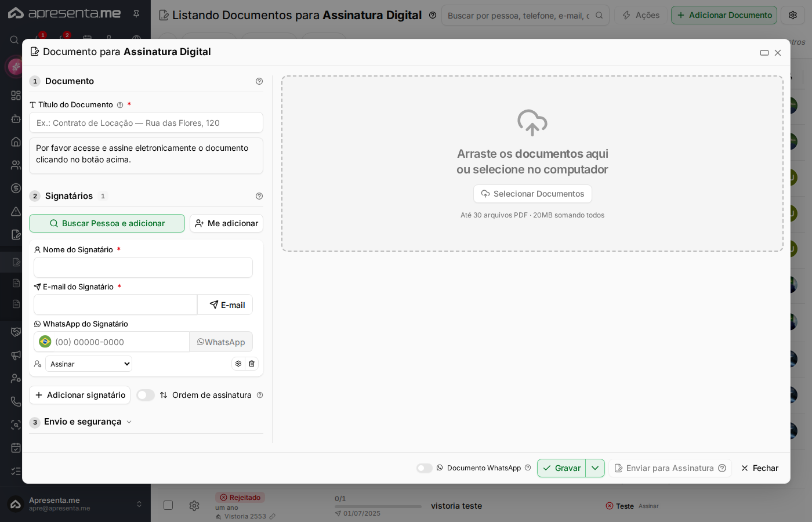Screen dimensions: 812x522
Task: Save with the Gravar button
Action: (x=561, y=468)
